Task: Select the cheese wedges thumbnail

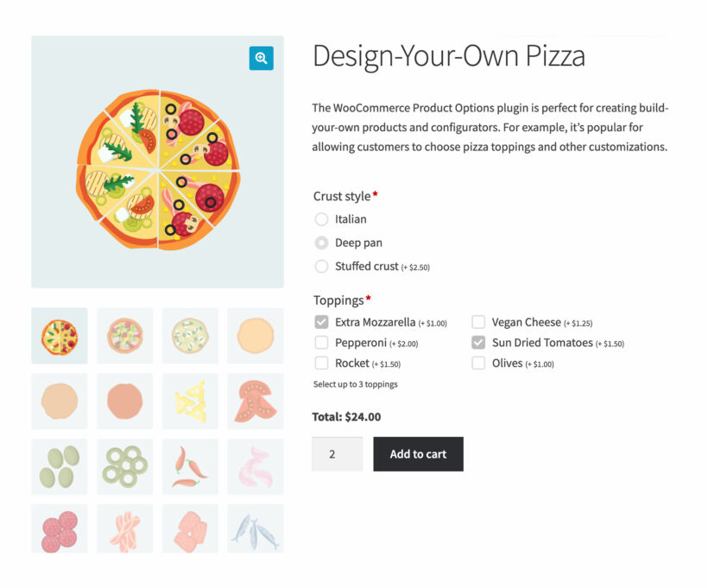Action: pyautogui.click(x=190, y=400)
